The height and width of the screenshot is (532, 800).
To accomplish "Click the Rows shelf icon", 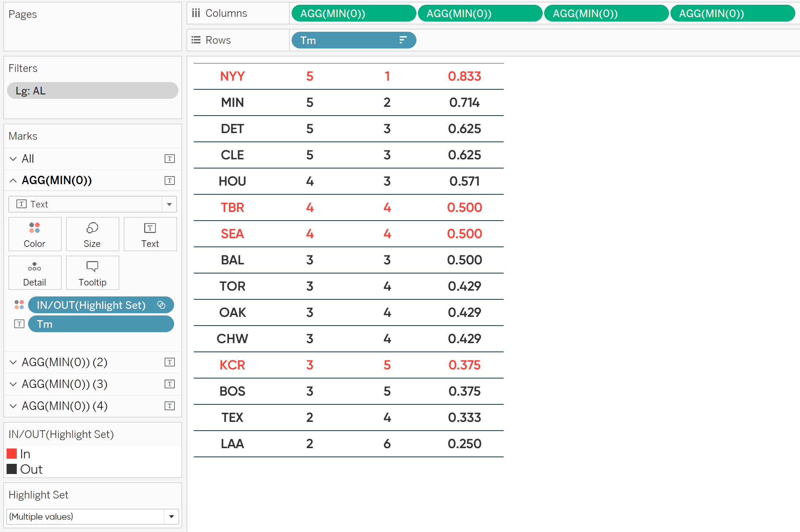I will (196, 40).
